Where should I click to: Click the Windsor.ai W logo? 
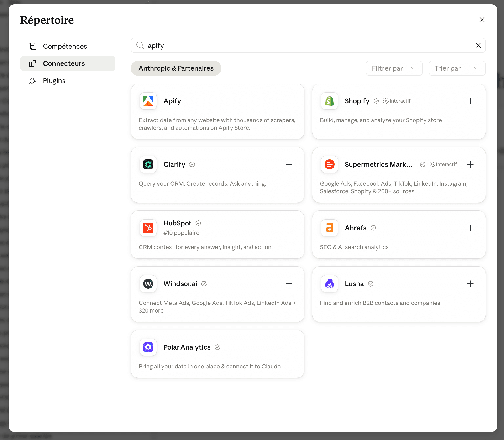click(148, 284)
